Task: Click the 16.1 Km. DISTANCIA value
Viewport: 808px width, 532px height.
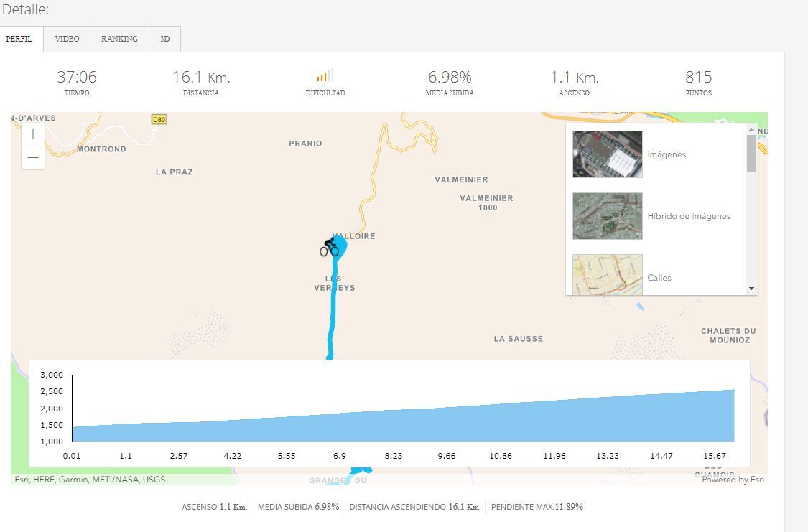Action: pyautogui.click(x=201, y=78)
